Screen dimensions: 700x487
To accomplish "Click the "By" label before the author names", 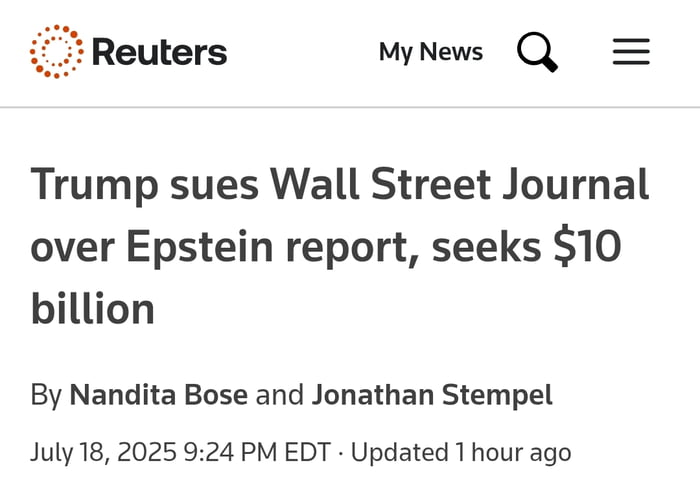I will (x=46, y=395).
